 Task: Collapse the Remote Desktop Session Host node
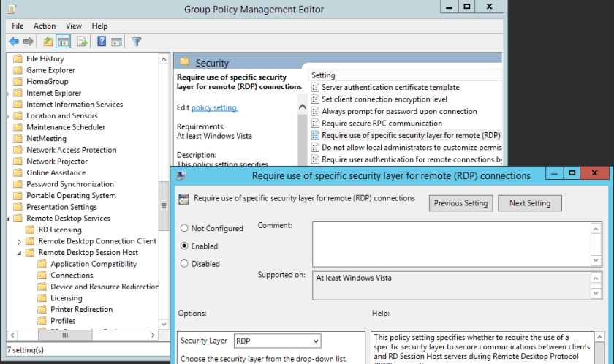pyautogui.click(x=20, y=253)
